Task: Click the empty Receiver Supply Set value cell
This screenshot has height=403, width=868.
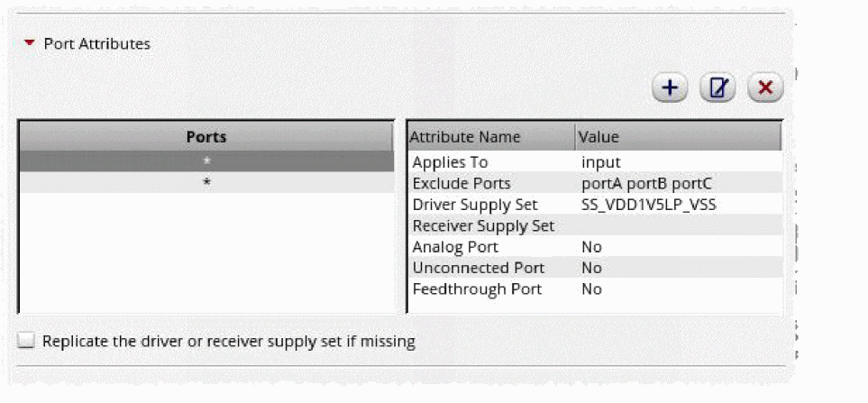Action: click(x=676, y=225)
